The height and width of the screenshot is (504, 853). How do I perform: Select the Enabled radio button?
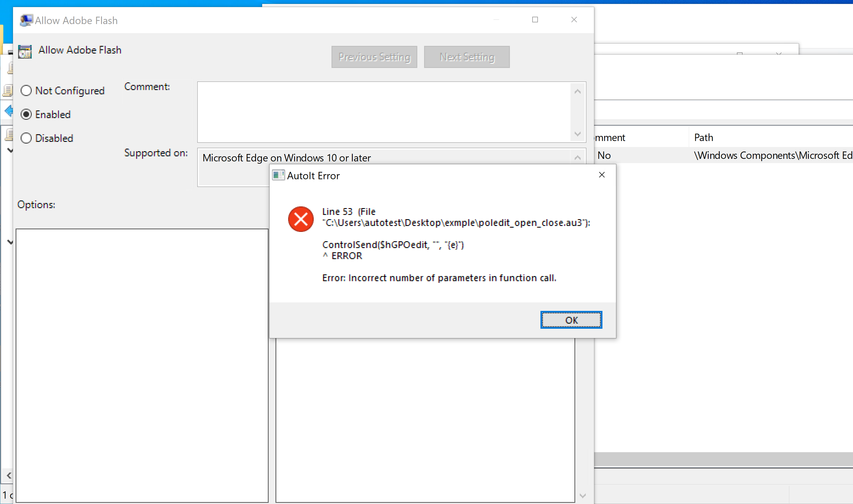pyautogui.click(x=26, y=114)
